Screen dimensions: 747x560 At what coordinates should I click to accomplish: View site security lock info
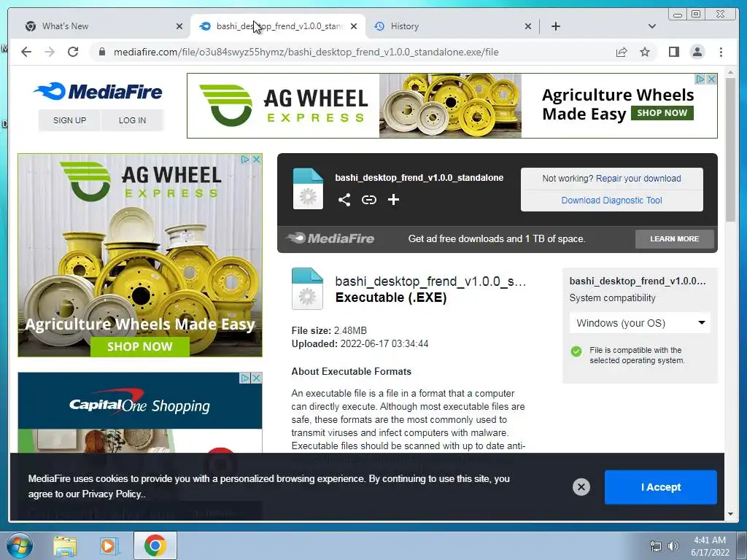click(x=101, y=52)
